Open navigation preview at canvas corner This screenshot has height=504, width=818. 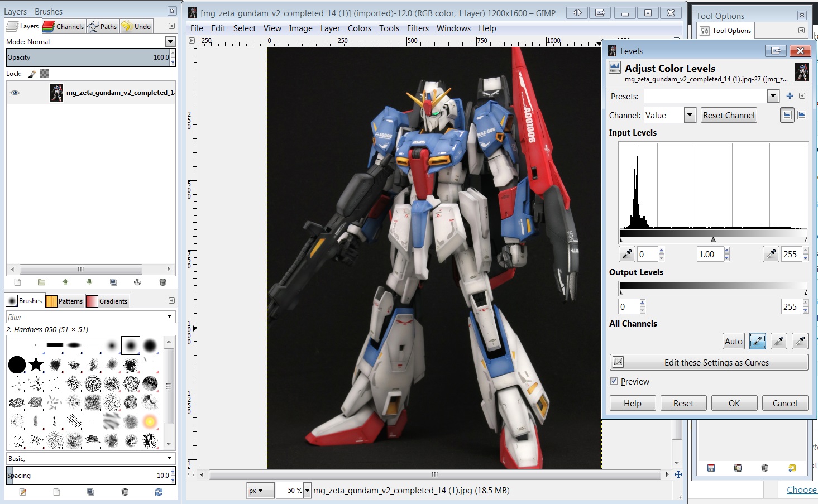click(x=678, y=474)
